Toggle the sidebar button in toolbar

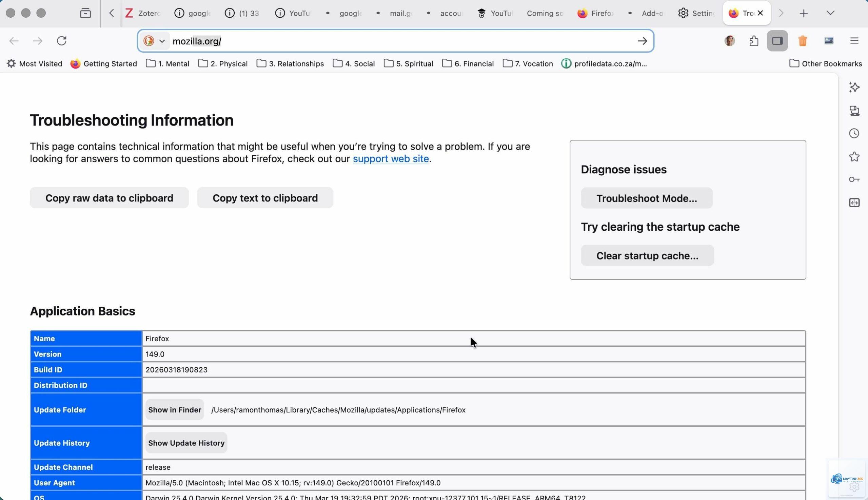[777, 41]
